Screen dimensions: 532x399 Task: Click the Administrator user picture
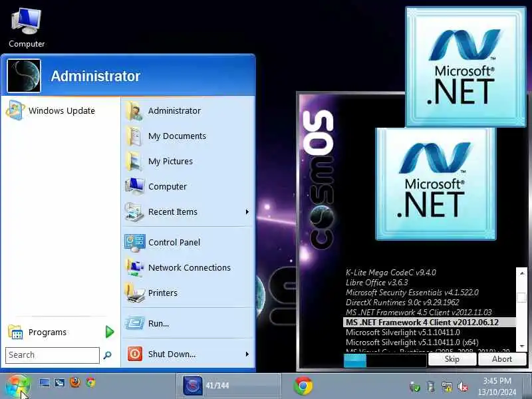24,76
